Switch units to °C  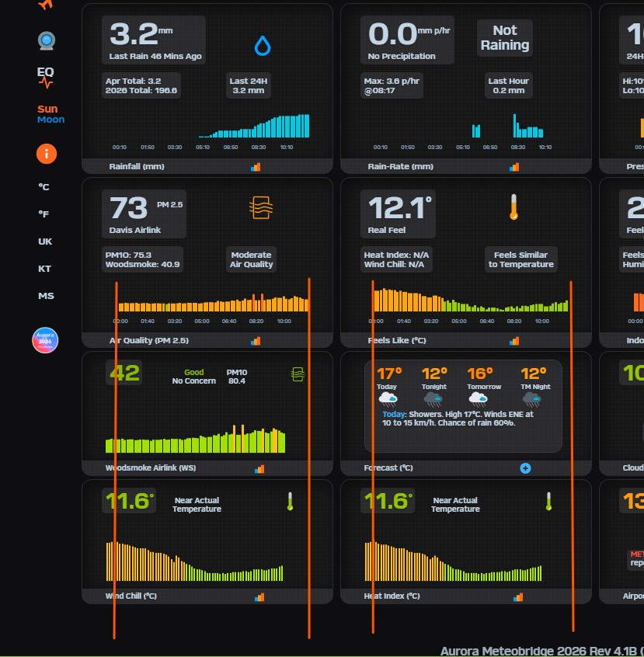pos(44,187)
